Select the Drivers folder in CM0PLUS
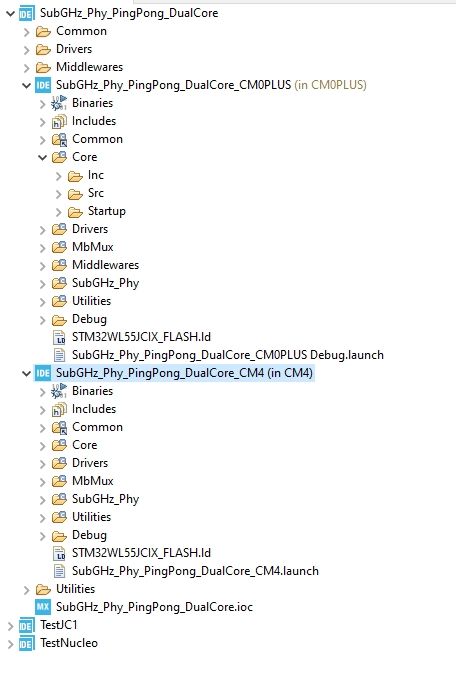Viewport: 456px width, 692px height. point(90,229)
